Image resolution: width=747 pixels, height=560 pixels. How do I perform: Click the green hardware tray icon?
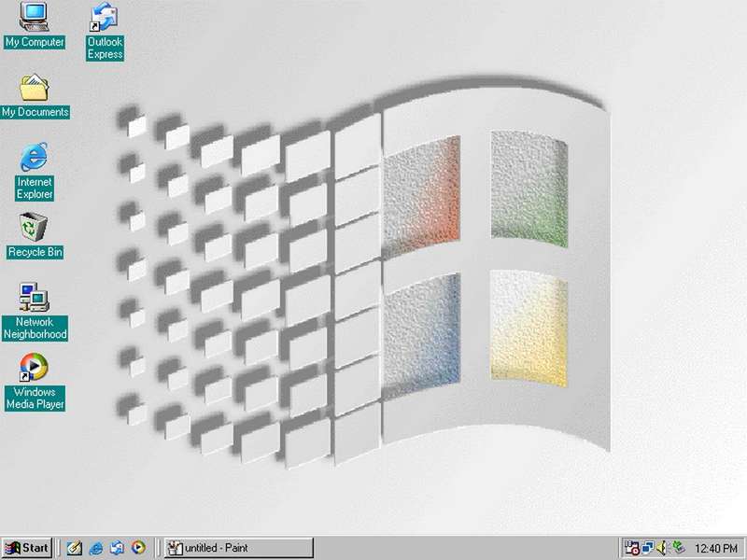(x=678, y=548)
